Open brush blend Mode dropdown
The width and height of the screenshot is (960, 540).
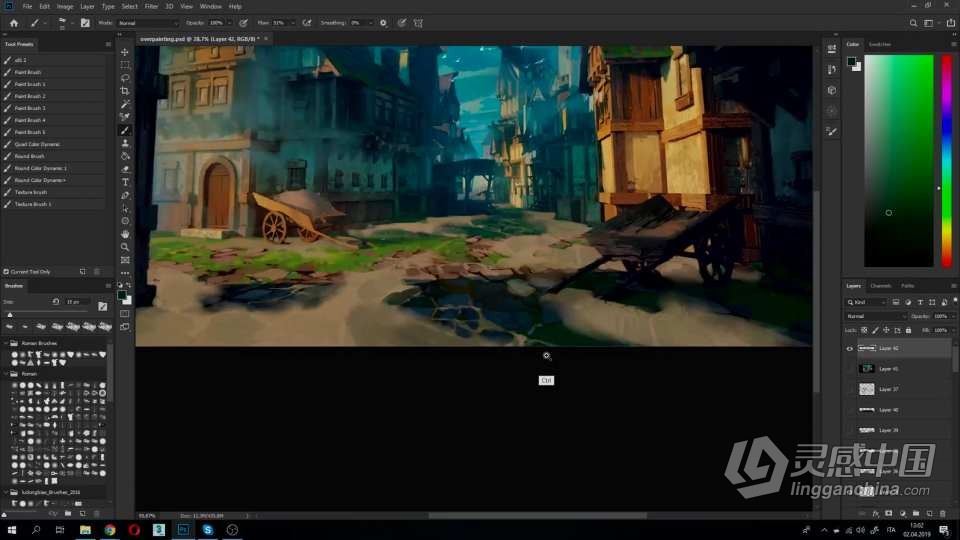coord(148,23)
